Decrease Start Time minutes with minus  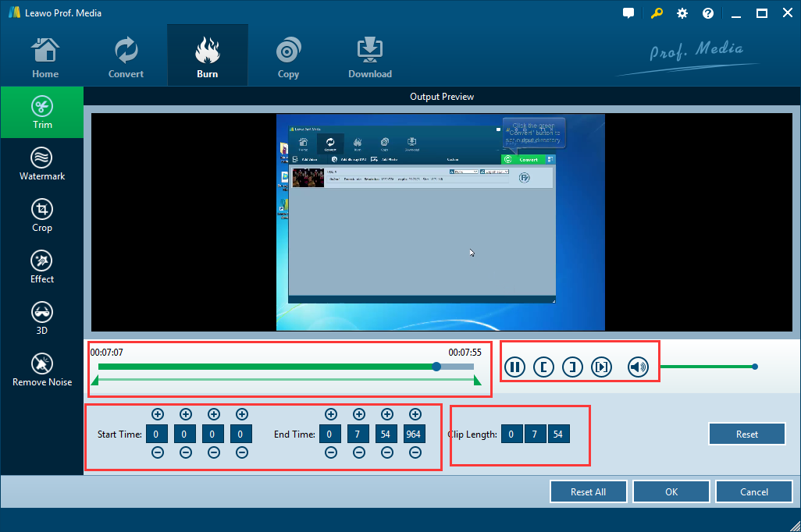click(x=186, y=452)
